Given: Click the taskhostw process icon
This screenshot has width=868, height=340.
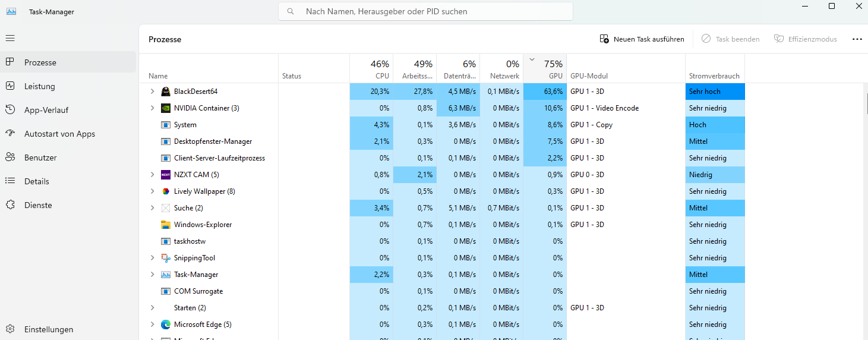Looking at the screenshot, I should [166, 241].
